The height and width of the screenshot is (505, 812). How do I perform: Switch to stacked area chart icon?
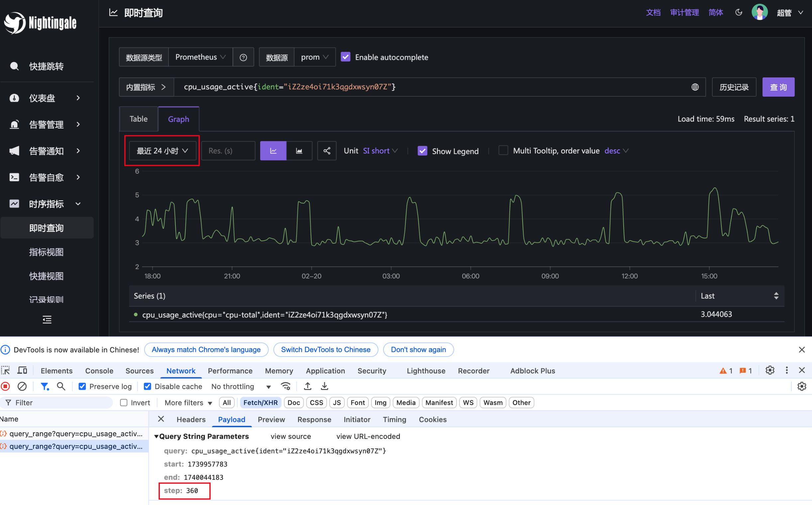pos(299,151)
